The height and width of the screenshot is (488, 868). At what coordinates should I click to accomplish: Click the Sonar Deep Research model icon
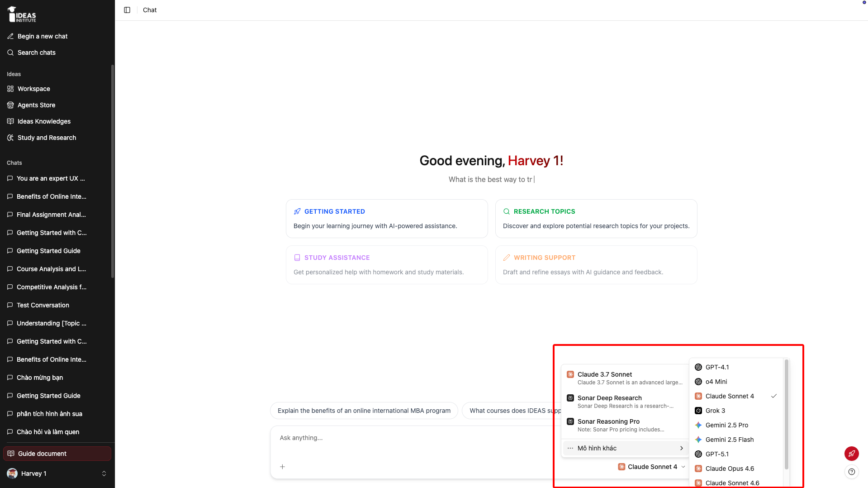point(570,398)
